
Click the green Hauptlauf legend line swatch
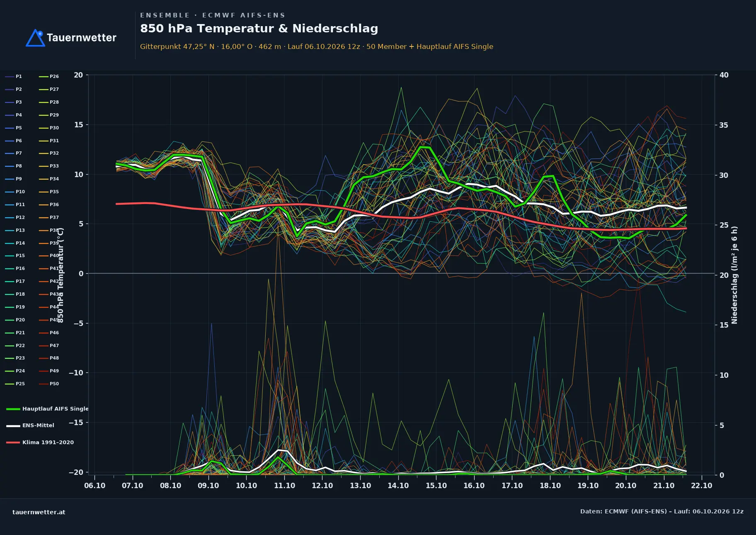point(13,409)
